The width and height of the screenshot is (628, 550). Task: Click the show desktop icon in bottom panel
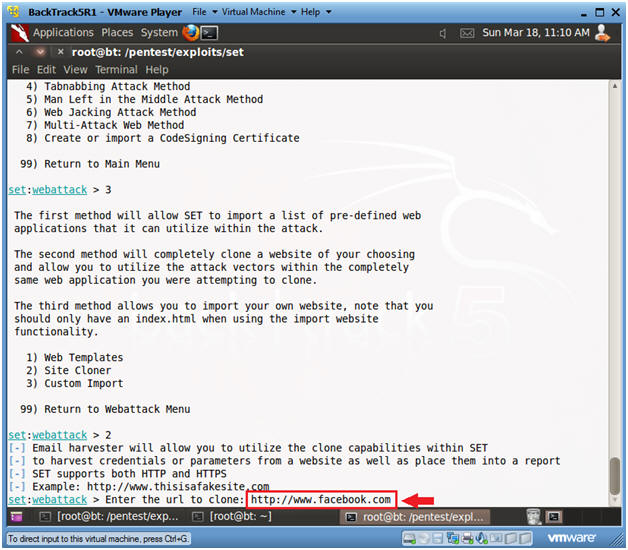[x=17, y=517]
